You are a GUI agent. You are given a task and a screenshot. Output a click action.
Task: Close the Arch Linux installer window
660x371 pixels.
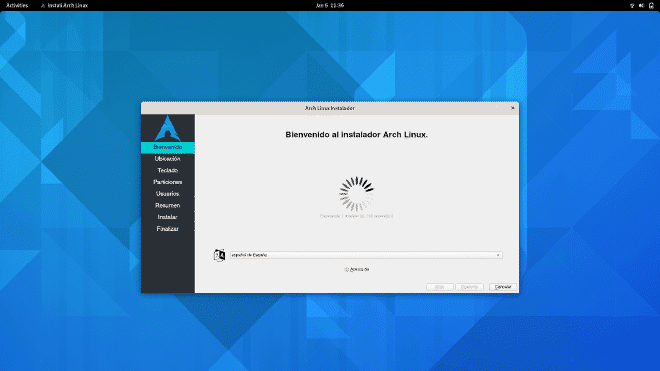(513, 108)
